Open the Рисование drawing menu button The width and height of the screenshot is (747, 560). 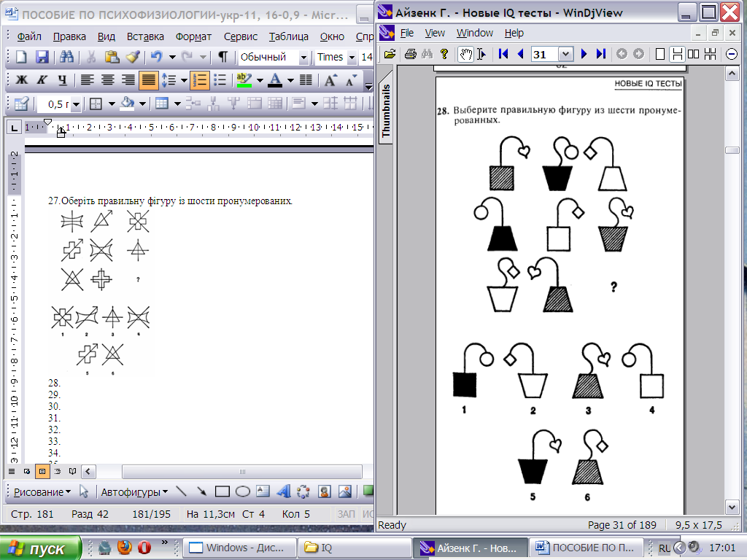[42, 492]
